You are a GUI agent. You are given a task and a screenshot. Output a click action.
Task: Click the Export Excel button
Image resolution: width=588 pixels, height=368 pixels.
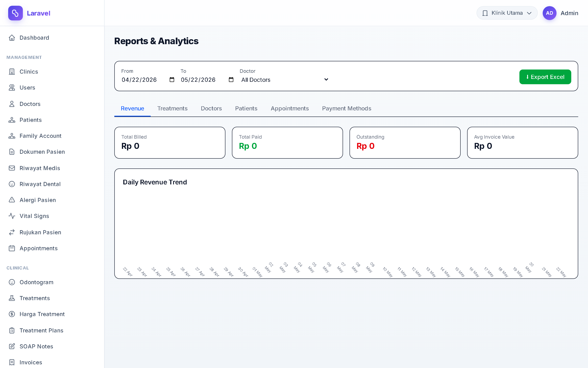[x=545, y=77]
